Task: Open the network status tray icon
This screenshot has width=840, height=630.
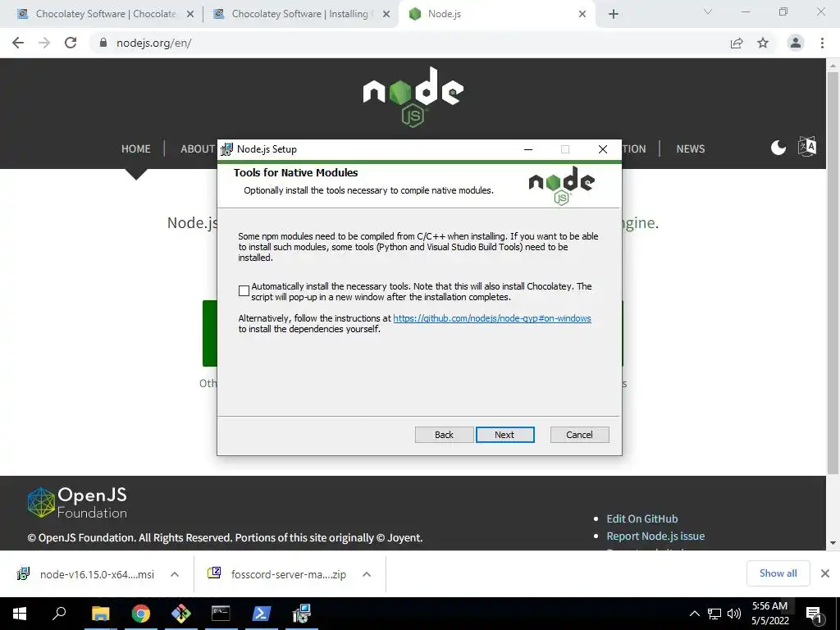Action: click(714, 614)
